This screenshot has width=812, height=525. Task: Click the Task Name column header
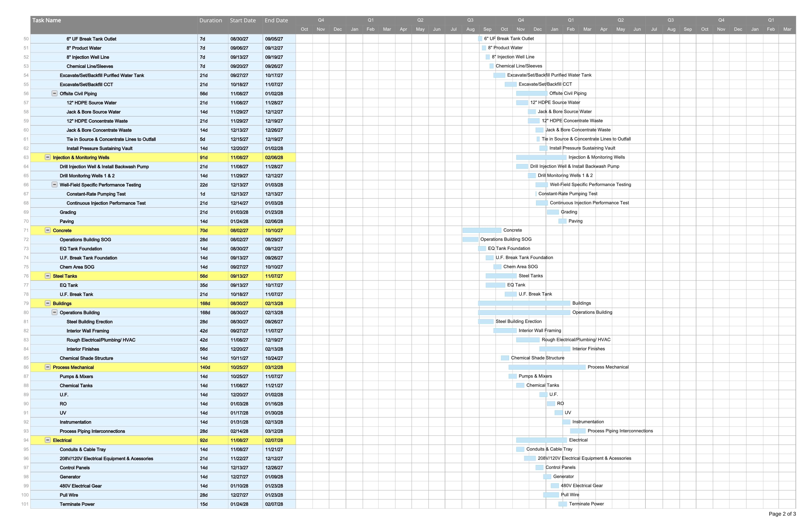click(114, 25)
